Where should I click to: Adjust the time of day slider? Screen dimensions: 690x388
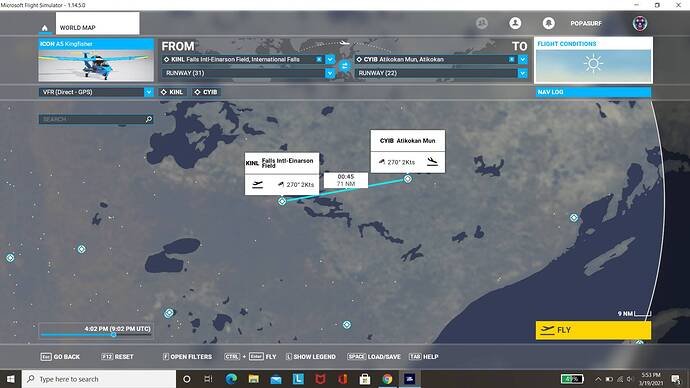[x=114, y=334]
